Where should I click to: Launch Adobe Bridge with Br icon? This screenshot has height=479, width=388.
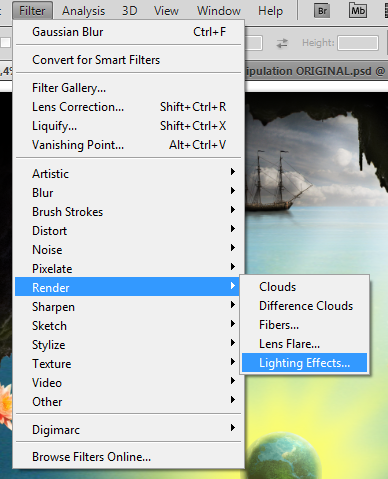[x=322, y=11]
